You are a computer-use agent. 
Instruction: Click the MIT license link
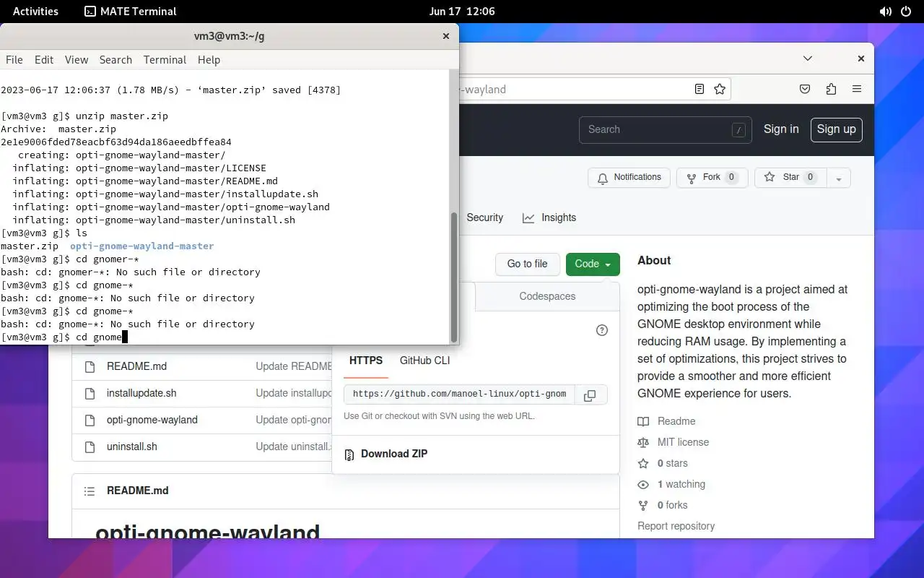tap(673, 442)
